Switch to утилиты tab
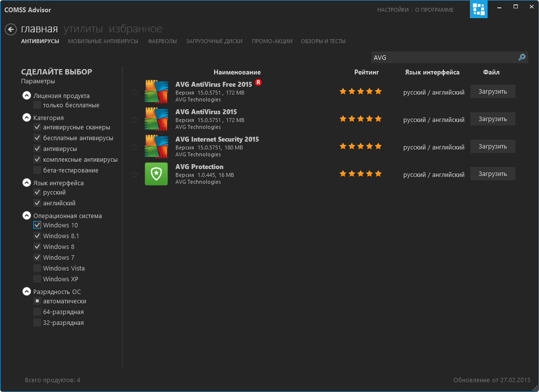The width and height of the screenshot is (539, 392). click(x=83, y=29)
